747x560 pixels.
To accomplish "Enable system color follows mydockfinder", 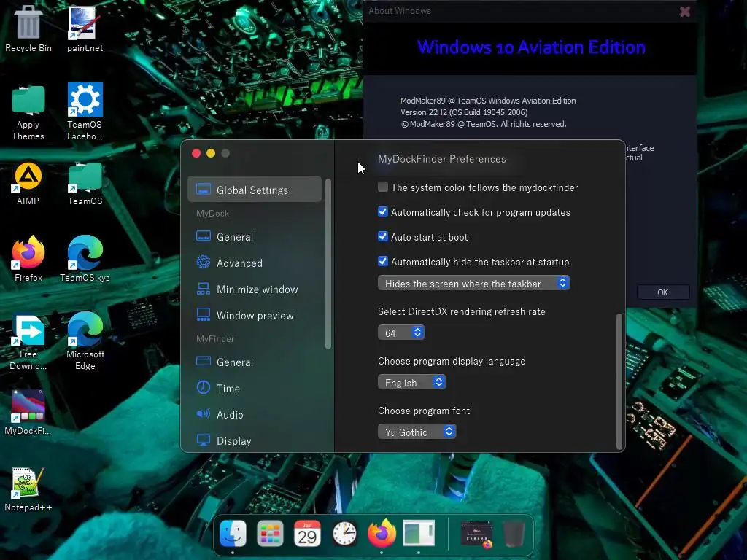I will coord(383,187).
